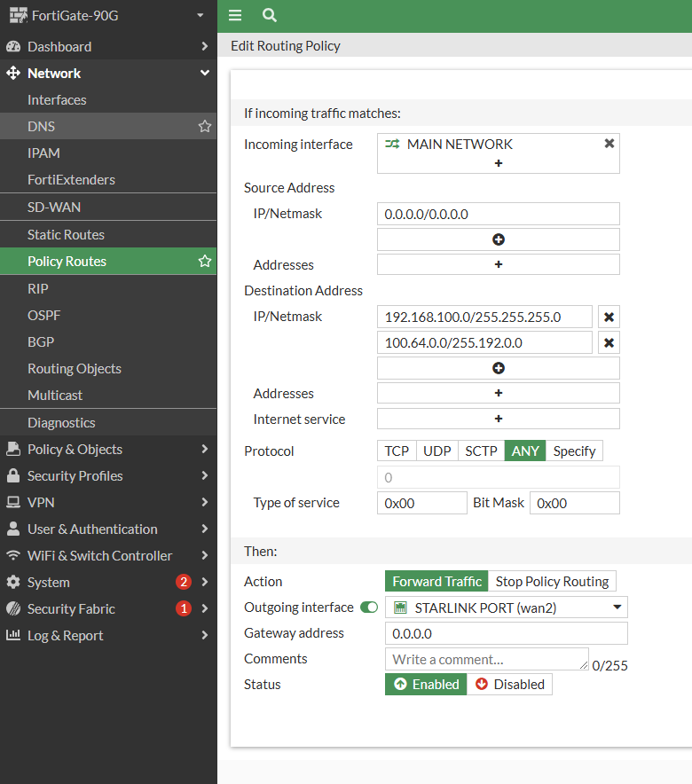Click the Gateway address input field

tap(506, 633)
